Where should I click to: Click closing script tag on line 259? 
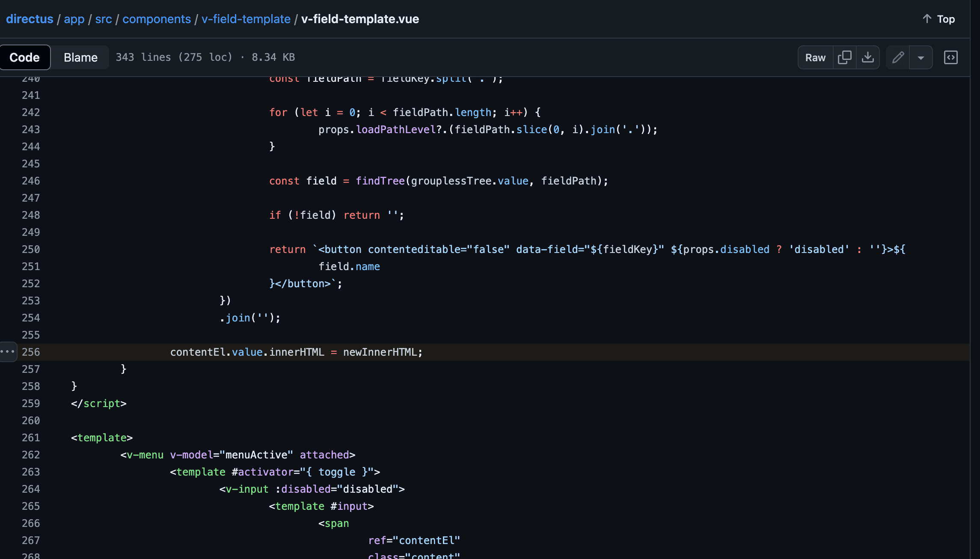(x=99, y=403)
